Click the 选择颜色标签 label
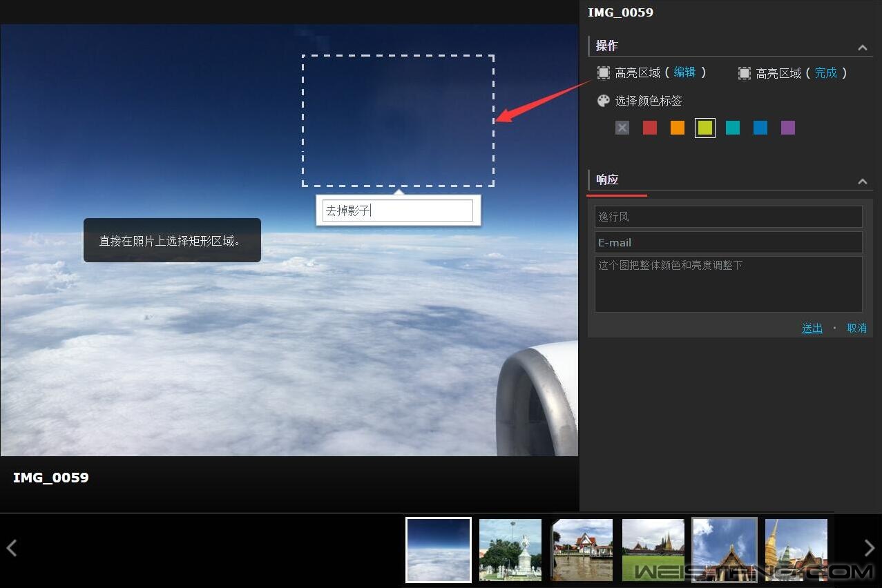The width and height of the screenshot is (882, 588). (x=649, y=101)
